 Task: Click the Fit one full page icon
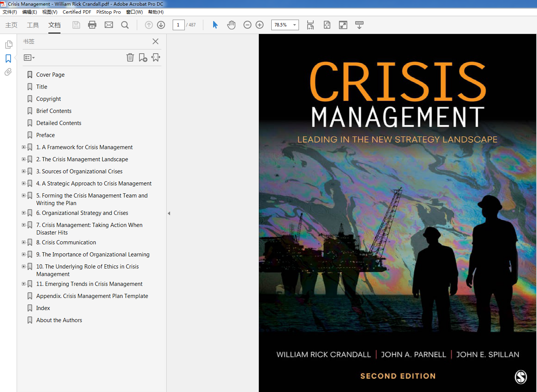[x=327, y=25]
